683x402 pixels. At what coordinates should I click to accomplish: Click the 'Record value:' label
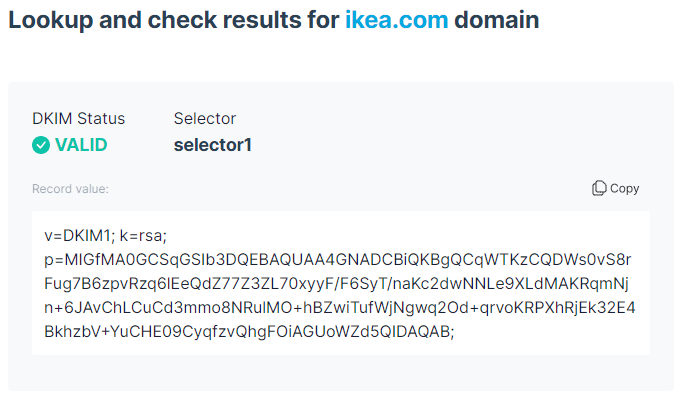(70, 188)
